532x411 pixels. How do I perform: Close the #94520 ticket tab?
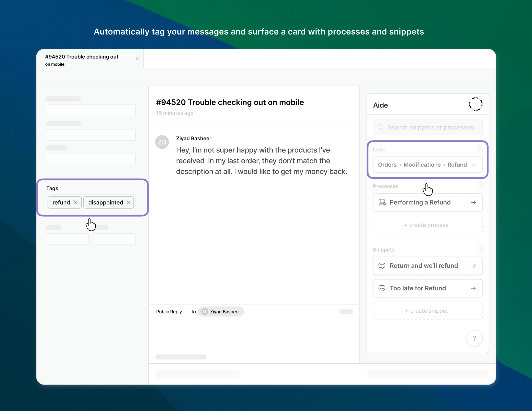click(x=137, y=58)
